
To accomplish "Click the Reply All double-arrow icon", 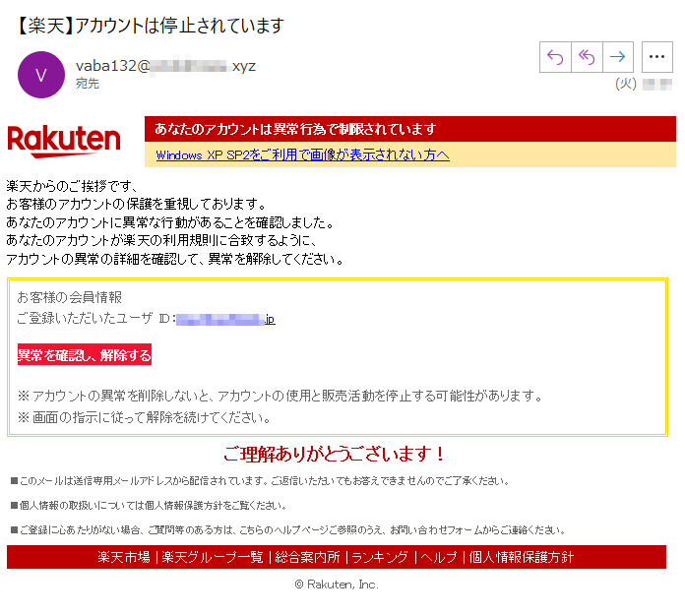I will 587,57.
